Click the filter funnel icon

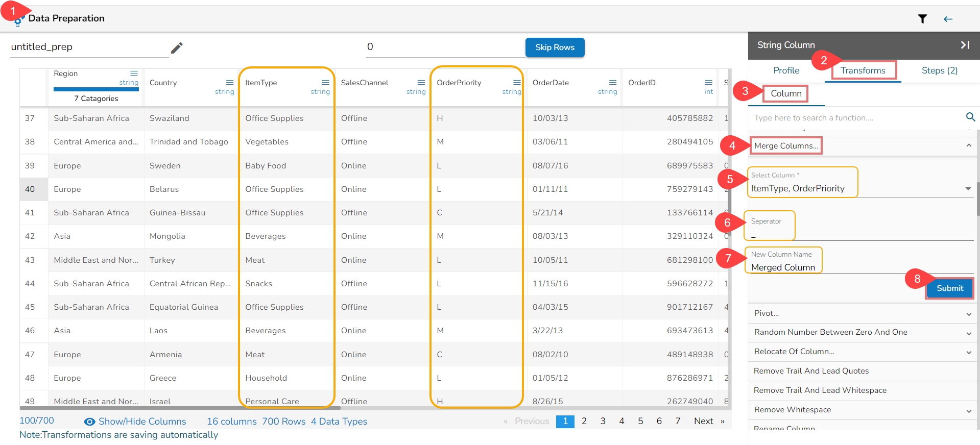click(x=922, y=19)
